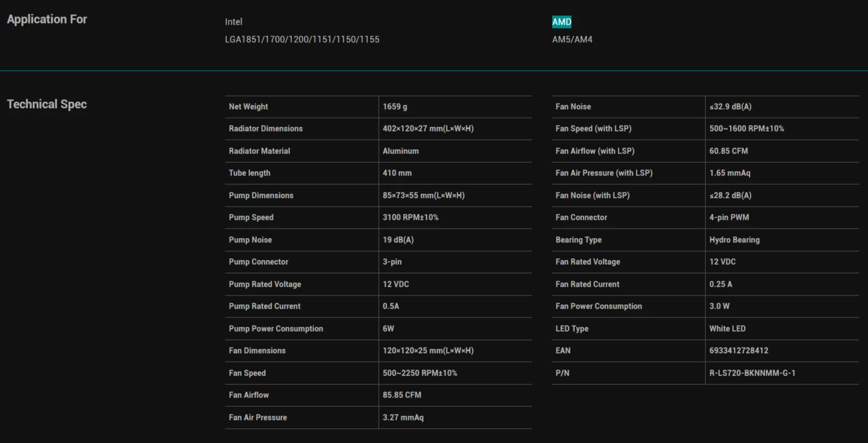
Task: Click the Intel label
Action: pyautogui.click(x=233, y=22)
